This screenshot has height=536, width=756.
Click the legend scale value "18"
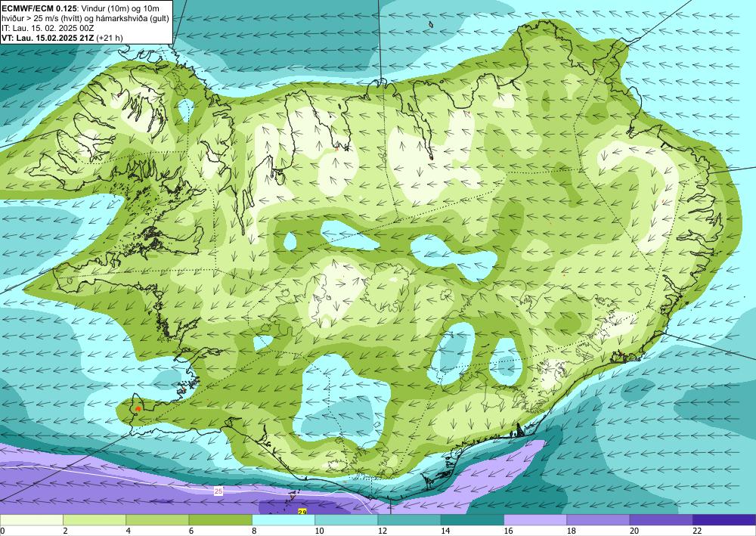coord(572,531)
